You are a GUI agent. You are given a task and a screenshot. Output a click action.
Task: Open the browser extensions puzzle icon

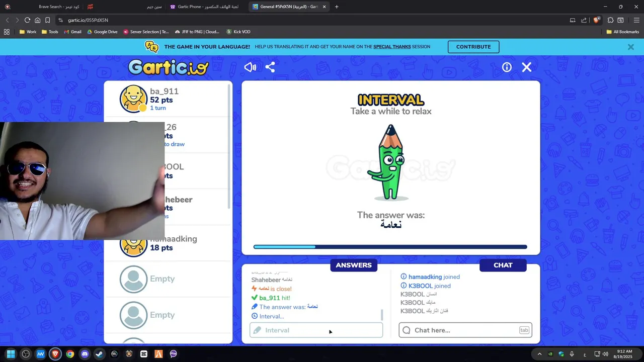[610, 20]
